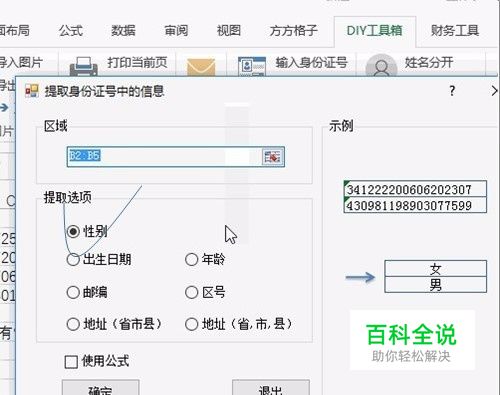Click the dialog help question mark
The height and width of the screenshot is (395, 500).
tap(452, 91)
